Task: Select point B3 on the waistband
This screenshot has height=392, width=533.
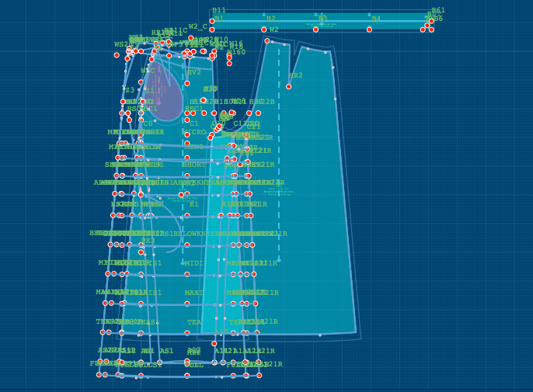Action: tap(315, 29)
